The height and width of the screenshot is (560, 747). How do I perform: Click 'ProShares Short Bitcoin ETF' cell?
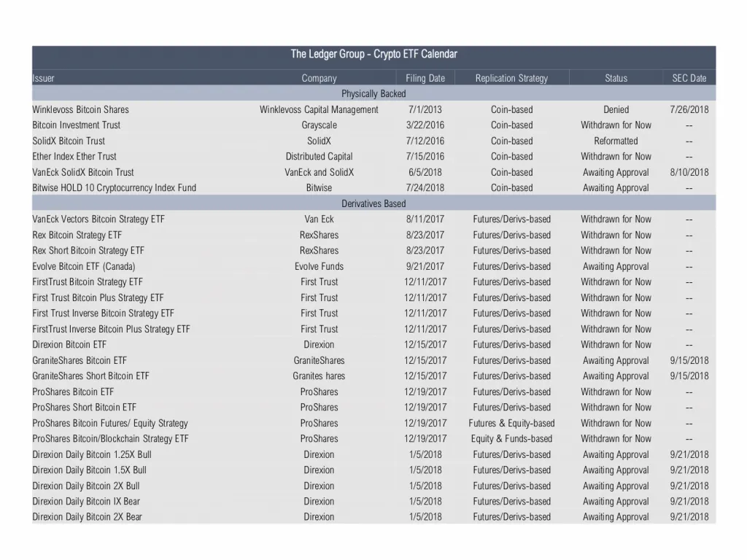point(85,408)
